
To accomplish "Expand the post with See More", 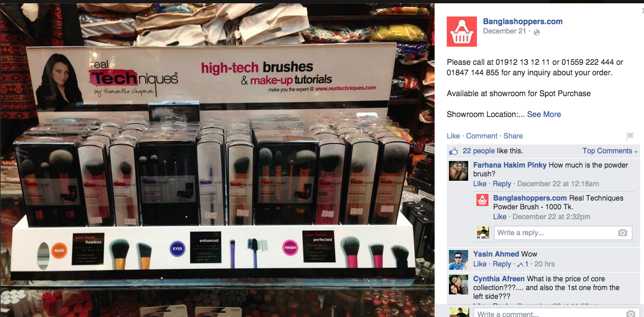I will pyautogui.click(x=544, y=114).
